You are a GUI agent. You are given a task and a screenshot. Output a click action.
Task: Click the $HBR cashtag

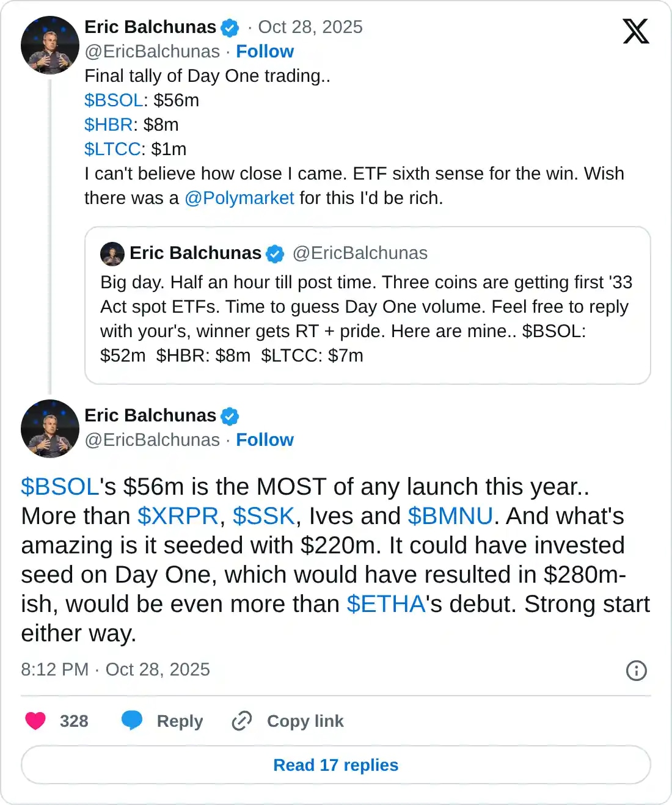[x=108, y=125]
